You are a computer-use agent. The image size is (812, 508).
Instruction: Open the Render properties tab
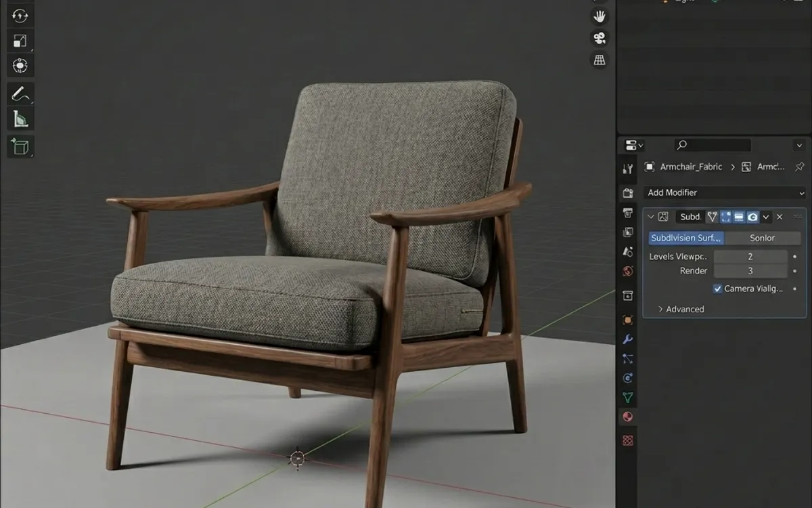coord(628,193)
